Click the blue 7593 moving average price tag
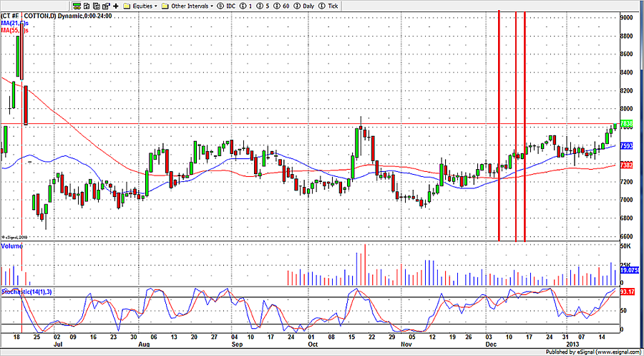This screenshot has height=356, width=644. [625, 145]
